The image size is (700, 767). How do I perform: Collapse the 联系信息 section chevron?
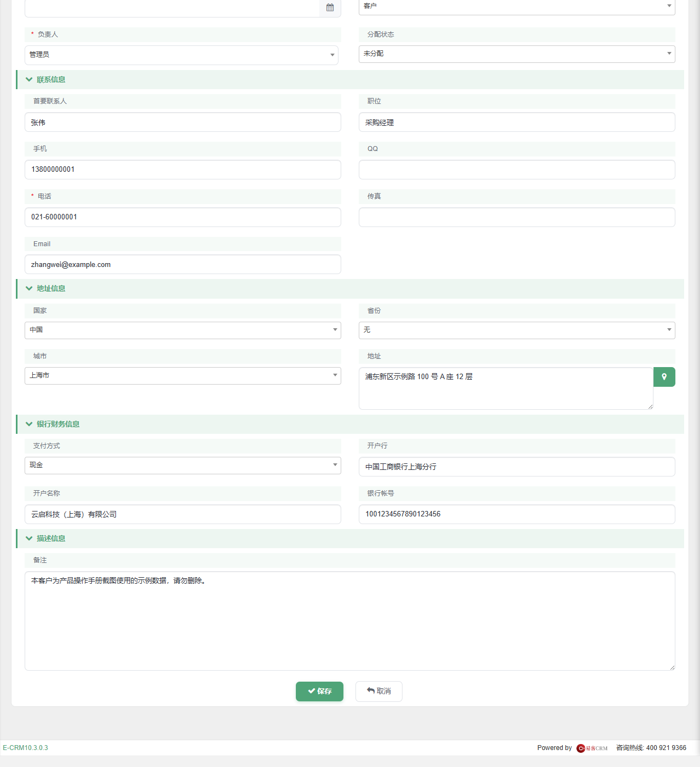pos(29,79)
